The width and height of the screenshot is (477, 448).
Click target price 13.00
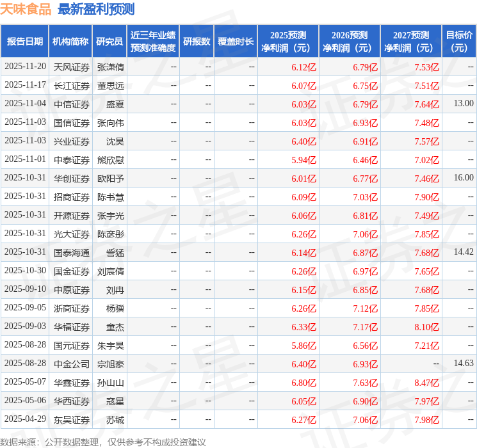click(464, 104)
